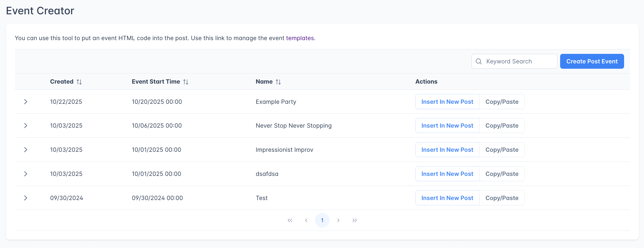Go to previous page of results
Image resolution: width=644 pixels, height=248 pixels.
coord(306,220)
